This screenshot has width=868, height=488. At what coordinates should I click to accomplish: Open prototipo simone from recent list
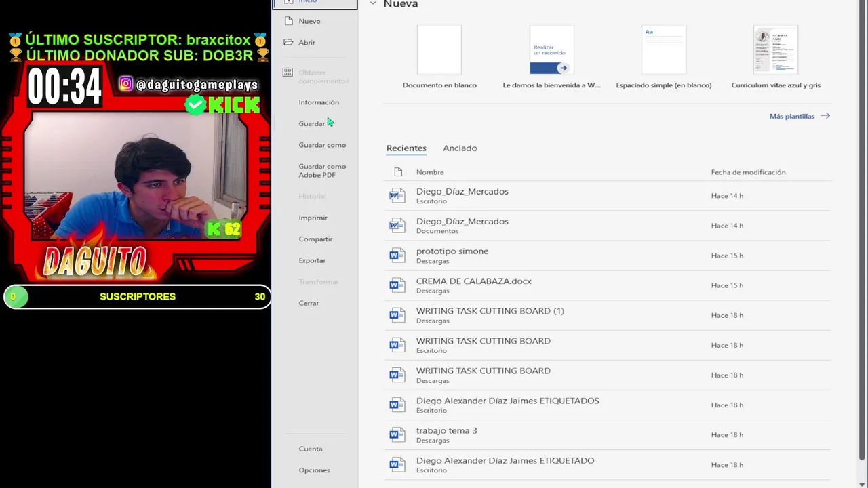point(608,256)
